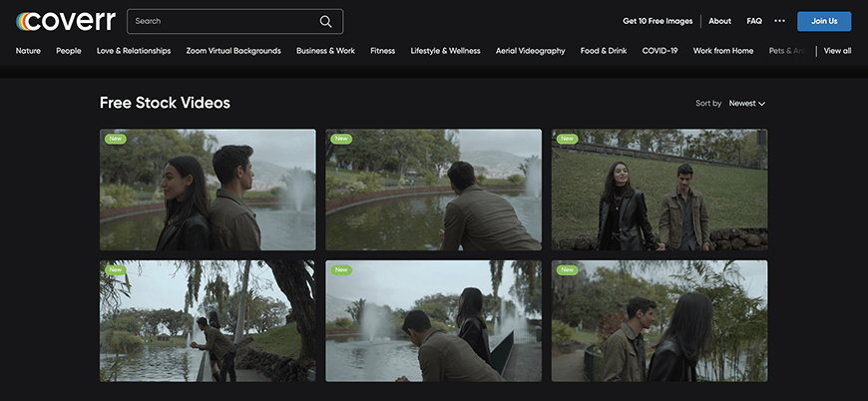Open video of couple under tree by lake
This screenshot has width=868, height=401.
coord(208,321)
